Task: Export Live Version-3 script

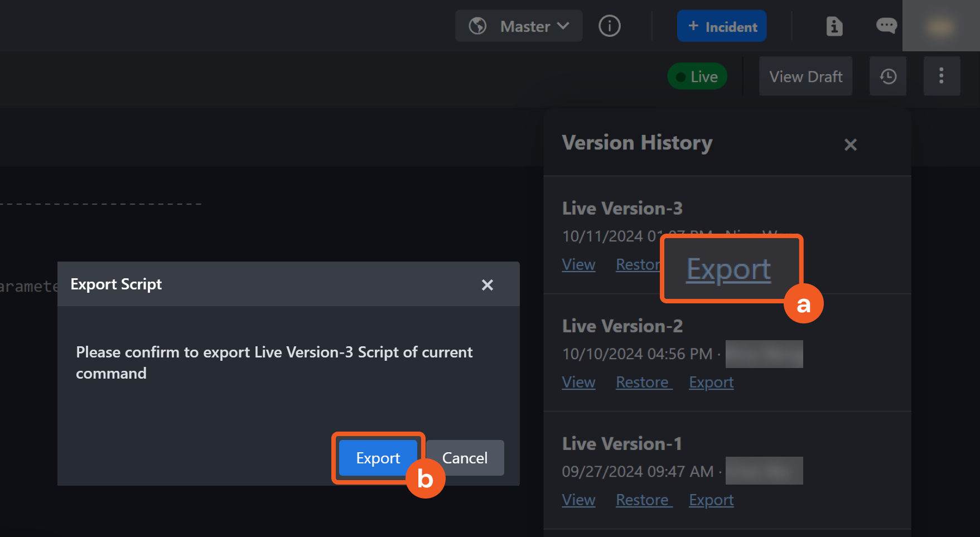Action: pyautogui.click(x=728, y=270)
